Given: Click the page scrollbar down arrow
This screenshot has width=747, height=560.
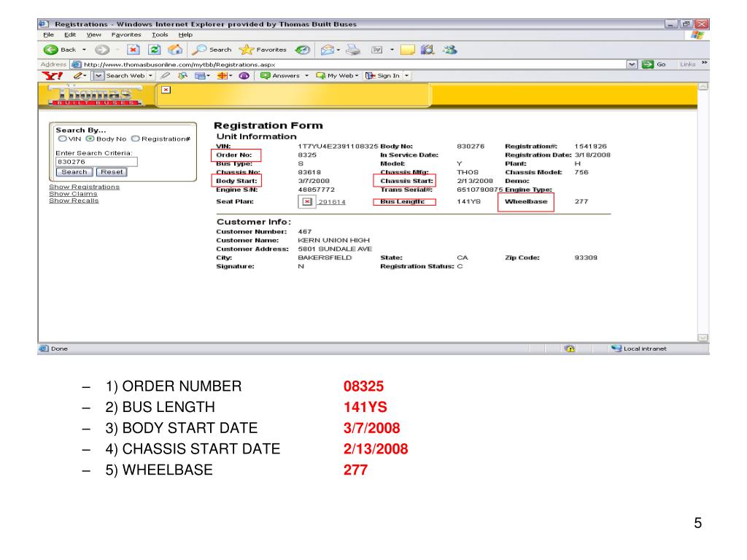Looking at the screenshot, I should pyautogui.click(x=703, y=338).
